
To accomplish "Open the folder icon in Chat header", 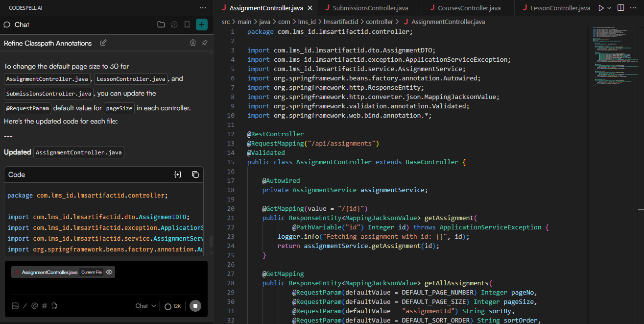I will click(x=161, y=25).
